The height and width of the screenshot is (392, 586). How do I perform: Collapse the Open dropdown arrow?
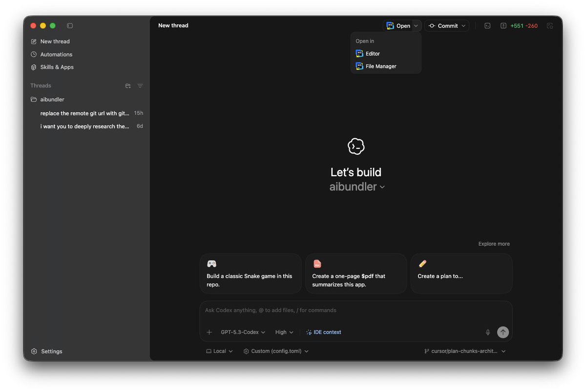(416, 26)
